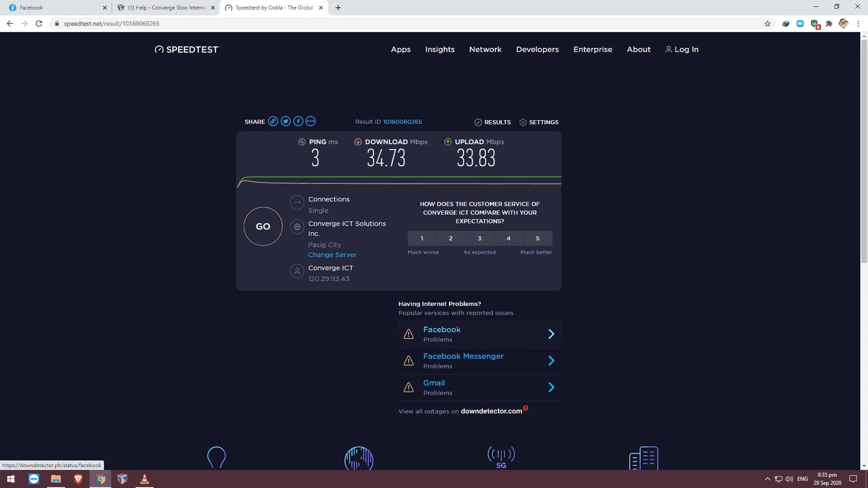Open a new browser tab
Image resolution: width=868 pixels, height=488 pixels.
[338, 8]
